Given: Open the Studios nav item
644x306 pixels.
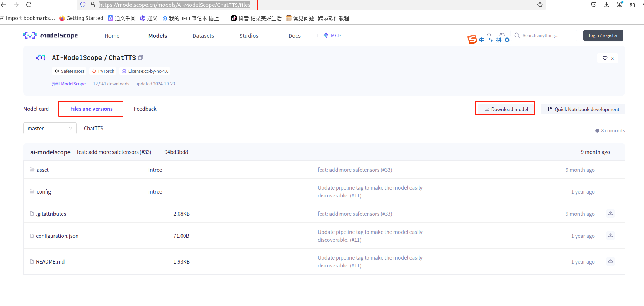Looking at the screenshot, I should click(249, 36).
